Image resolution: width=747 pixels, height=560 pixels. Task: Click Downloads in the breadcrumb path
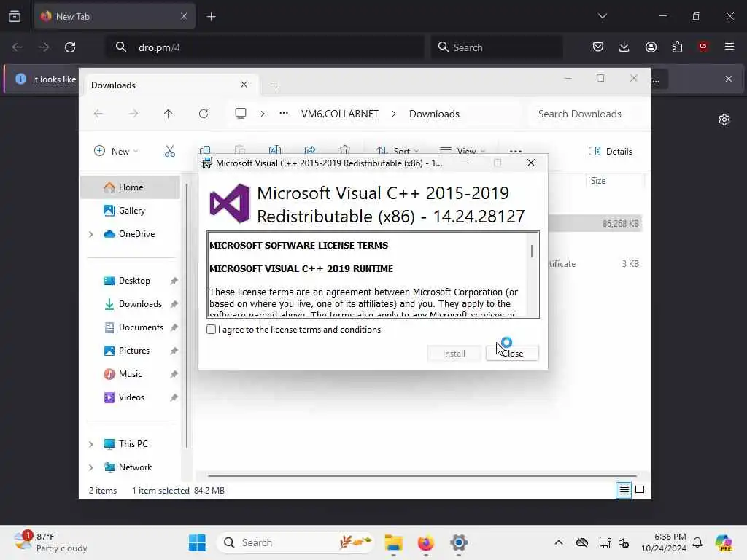pos(434,114)
